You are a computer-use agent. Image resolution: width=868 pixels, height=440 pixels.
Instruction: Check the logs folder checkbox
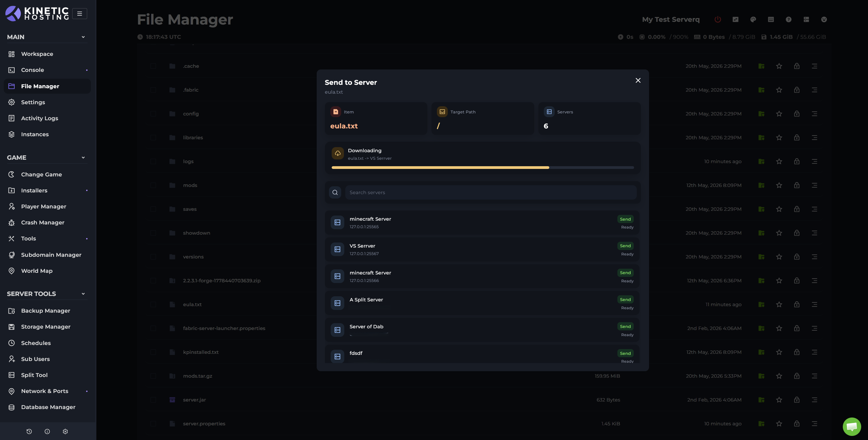point(153,161)
